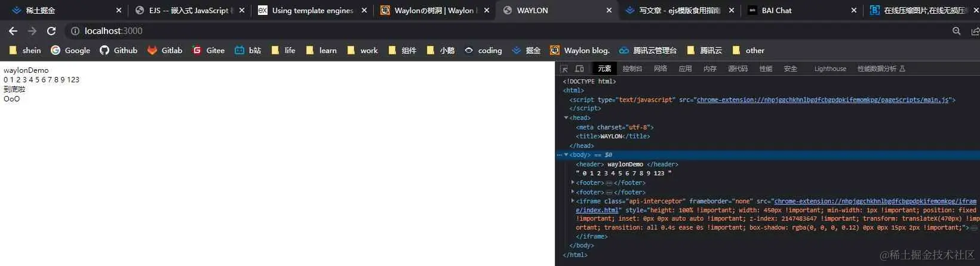Screen dimensions: 980x266
Task: Expand the first footer node
Action: tap(573, 183)
